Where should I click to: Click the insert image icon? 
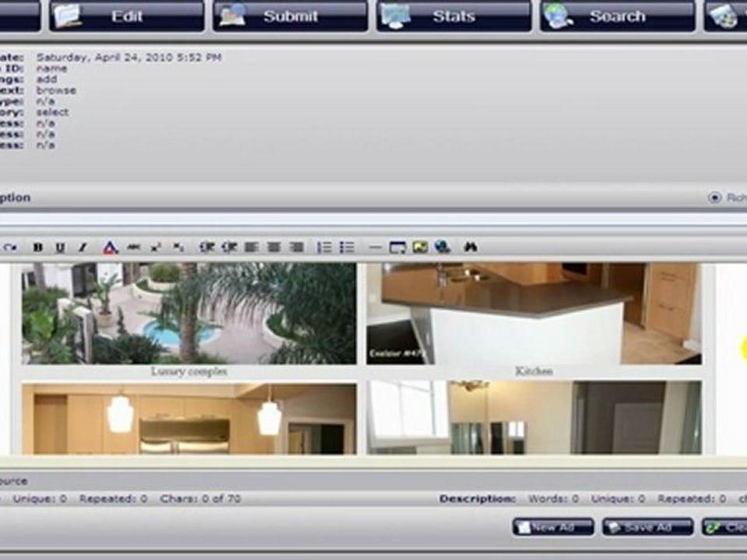pos(420,247)
